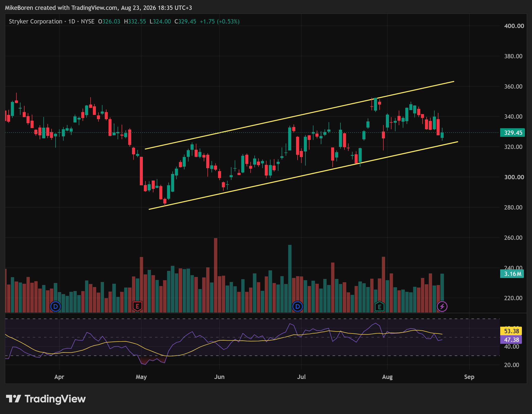
Task: Click the TradingView logo at the bottom
Action: point(46,399)
